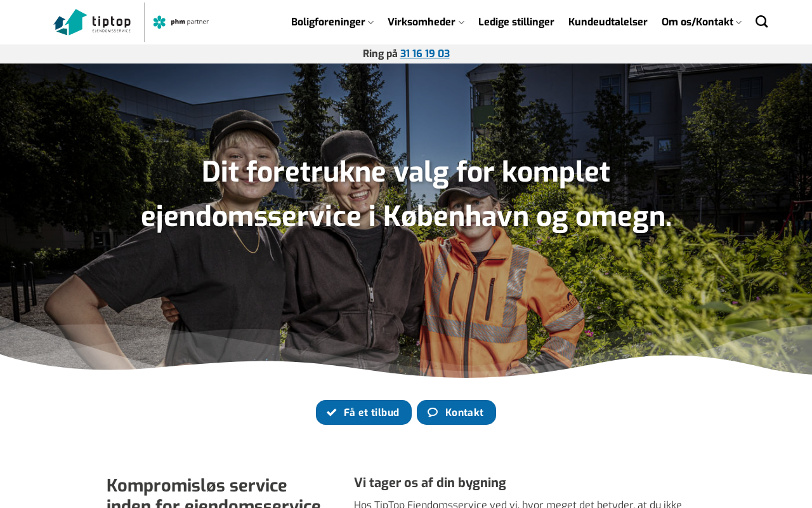Select the Kompromisløs service heading
This screenshot has height=508, width=812.
pos(214,492)
